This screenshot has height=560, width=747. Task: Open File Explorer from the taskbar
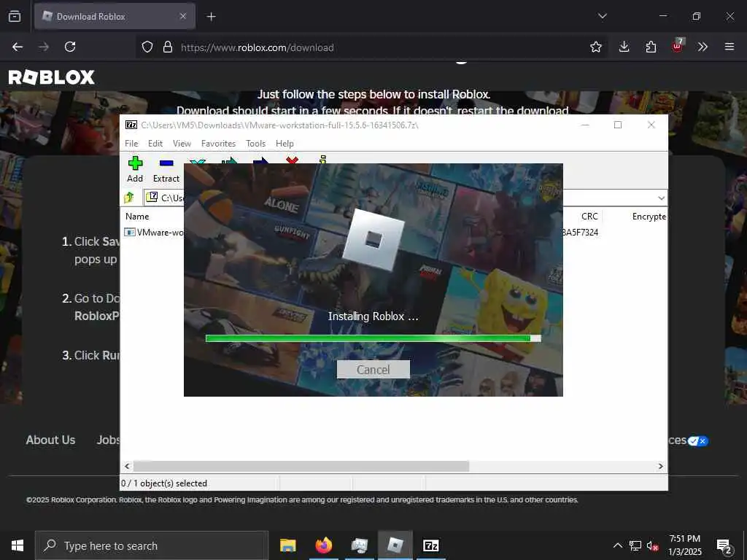287,545
